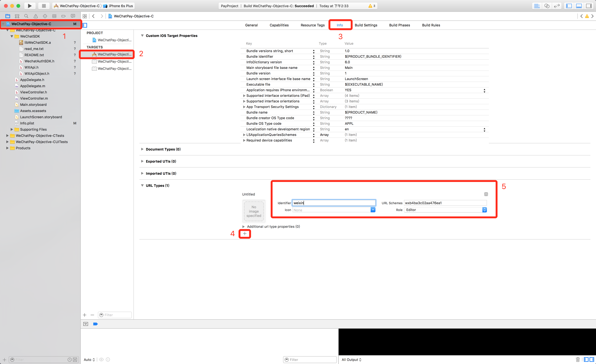Open the Capabilities tab
The width and height of the screenshot is (596, 364).
[279, 25]
